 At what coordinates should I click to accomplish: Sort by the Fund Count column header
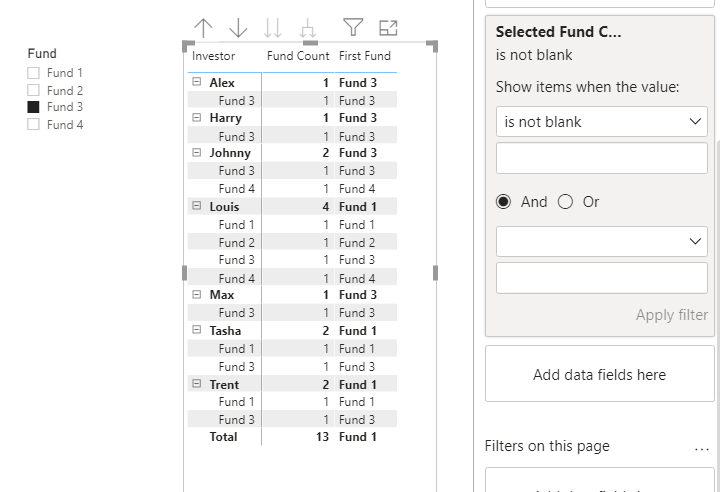298,56
